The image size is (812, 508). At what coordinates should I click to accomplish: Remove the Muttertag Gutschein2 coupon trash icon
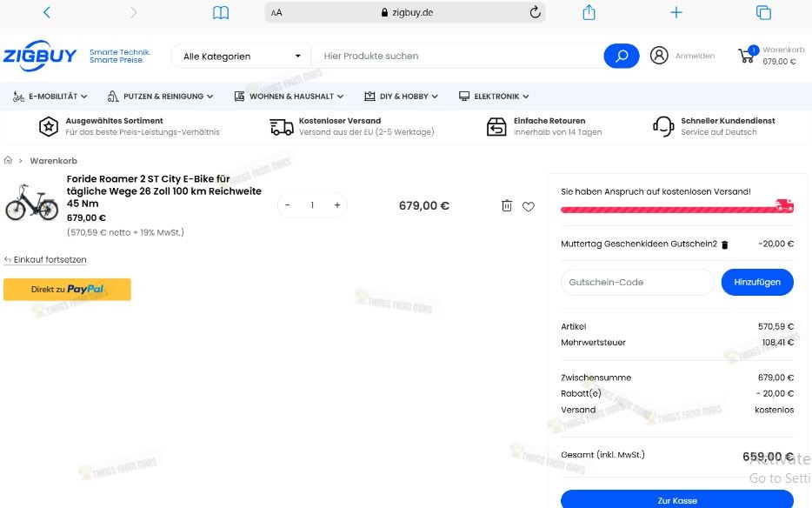(724, 244)
